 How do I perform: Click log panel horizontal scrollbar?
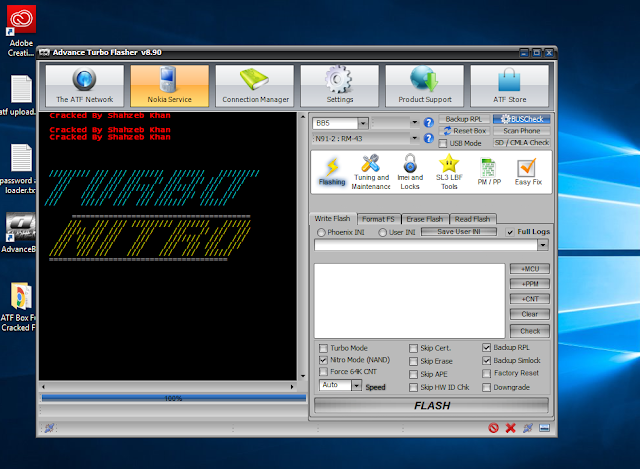click(168, 387)
